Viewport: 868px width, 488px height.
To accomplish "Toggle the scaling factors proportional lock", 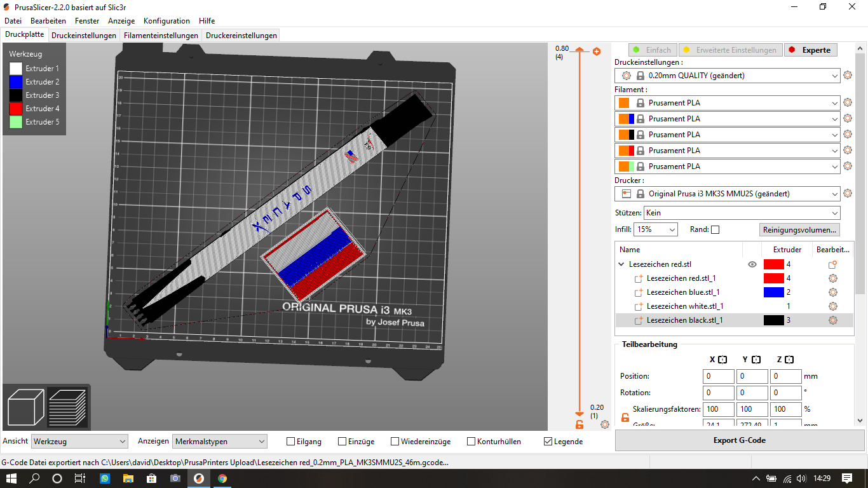I will click(x=625, y=417).
